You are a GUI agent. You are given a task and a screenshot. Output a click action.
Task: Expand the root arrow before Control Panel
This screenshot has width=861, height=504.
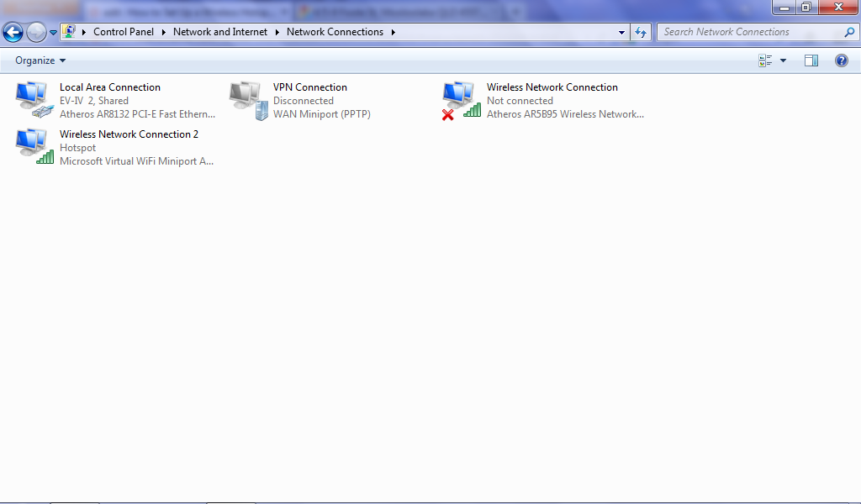pyautogui.click(x=84, y=32)
